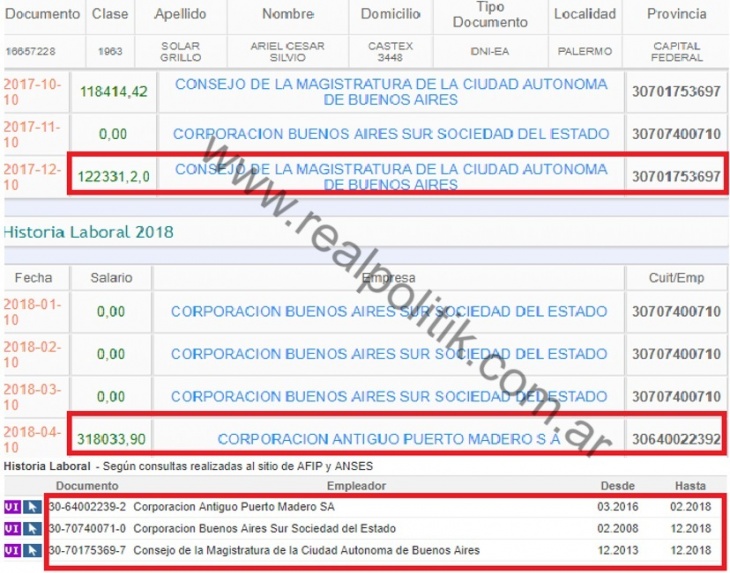Select the Provincia column header
The image size is (730, 573).
coord(676,14)
